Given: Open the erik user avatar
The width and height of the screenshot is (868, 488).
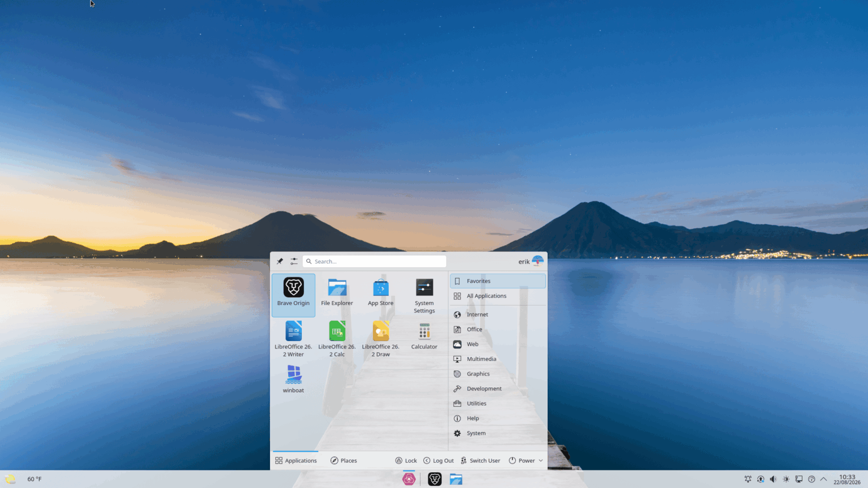Looking at the screenshot, I should [537, 261].
